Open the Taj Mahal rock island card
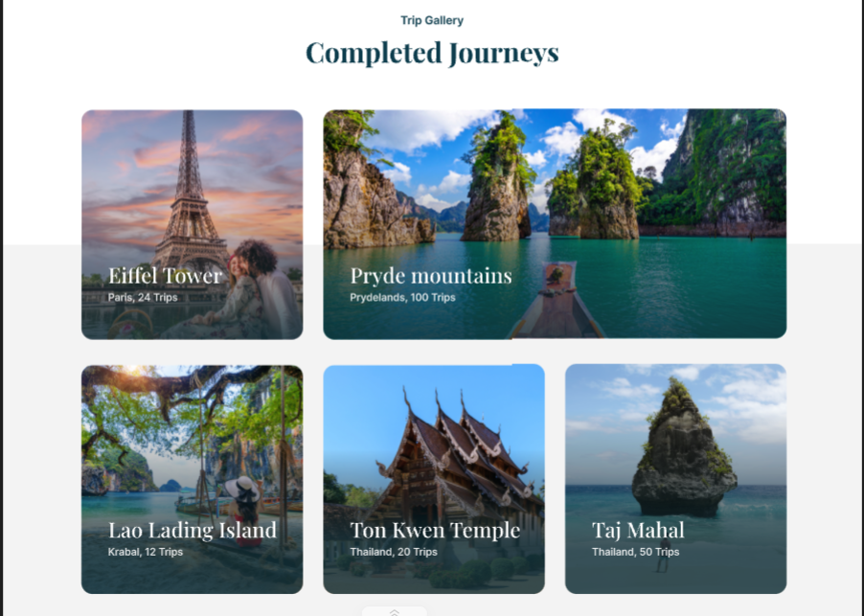This screenshot has height=616, width=864. (x=676, y=479)
